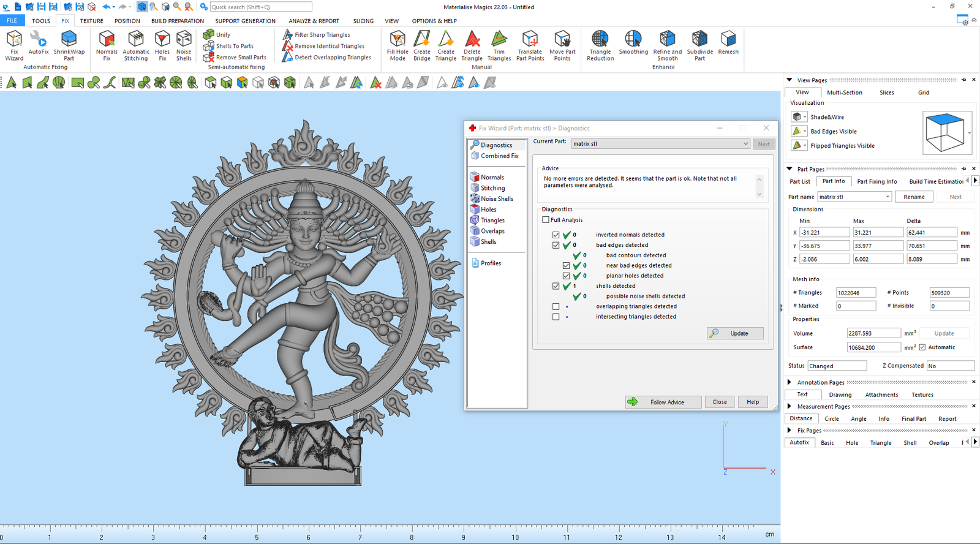980x544 pixels.
Task: Toggle planar holes detected checkbox
Action: [566, 276]
